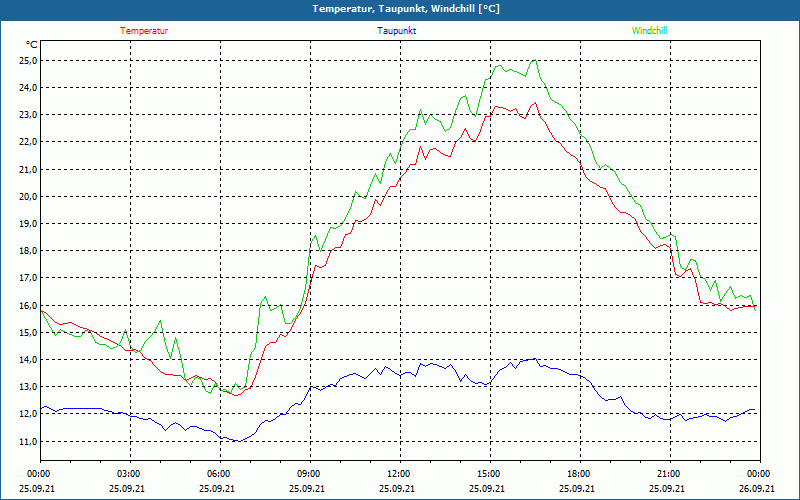Click the red Temperatur legend label
800x500 pixels.
point(144,31)
